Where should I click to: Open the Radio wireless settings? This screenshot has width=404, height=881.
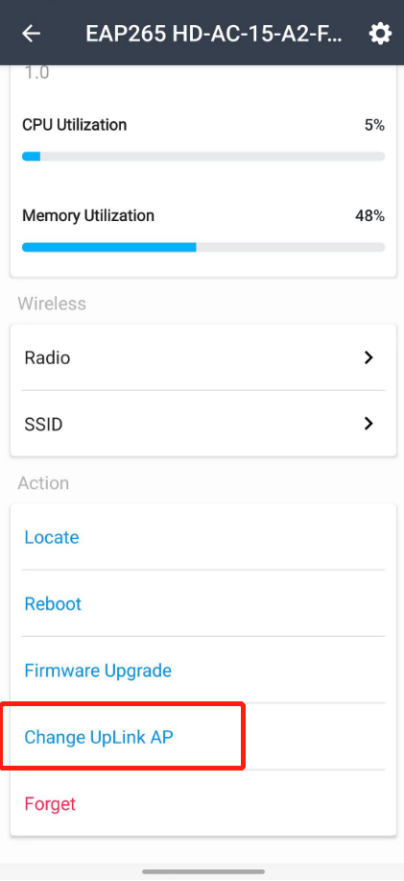(x=203, y=357)
